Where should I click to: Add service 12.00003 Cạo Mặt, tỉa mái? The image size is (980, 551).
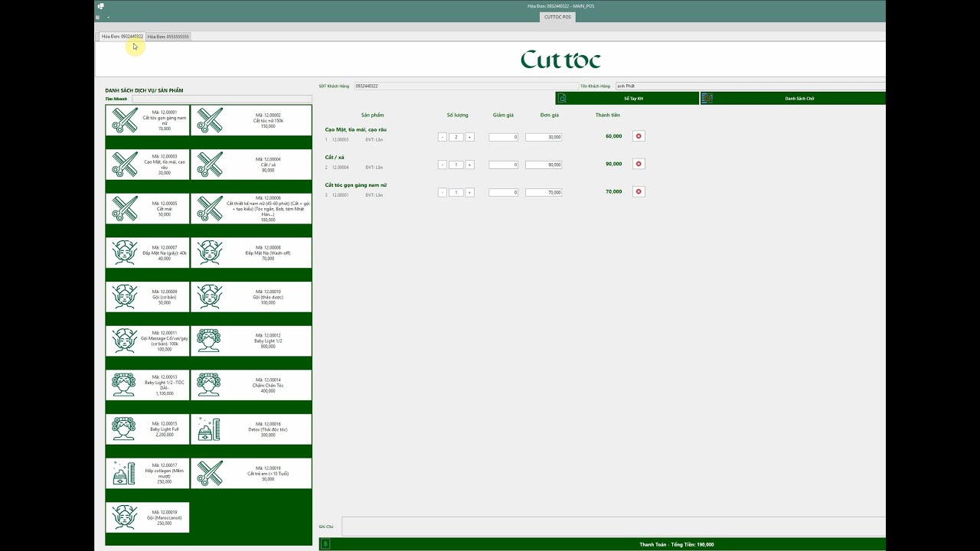(x=147, y=165)
